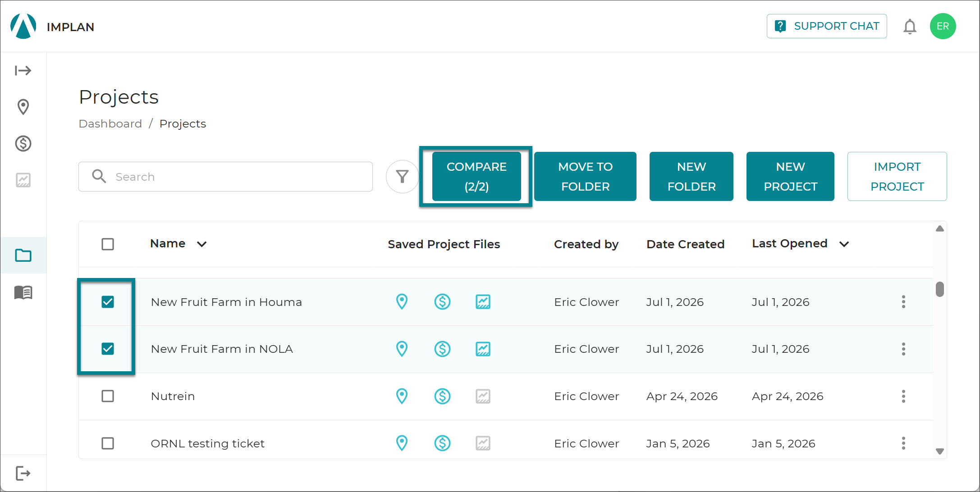
Task: Click the Compare (2/2) button
Action: point(476,177)
